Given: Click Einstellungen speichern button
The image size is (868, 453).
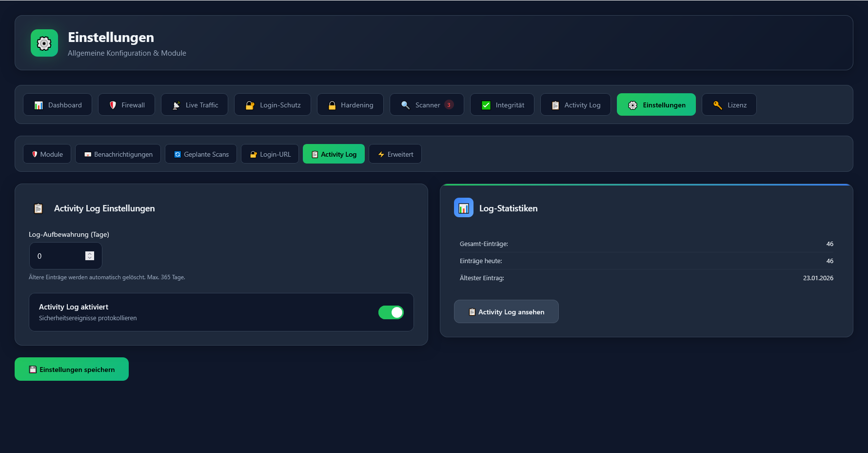Looking at the screenshot, I should point(72,369).
